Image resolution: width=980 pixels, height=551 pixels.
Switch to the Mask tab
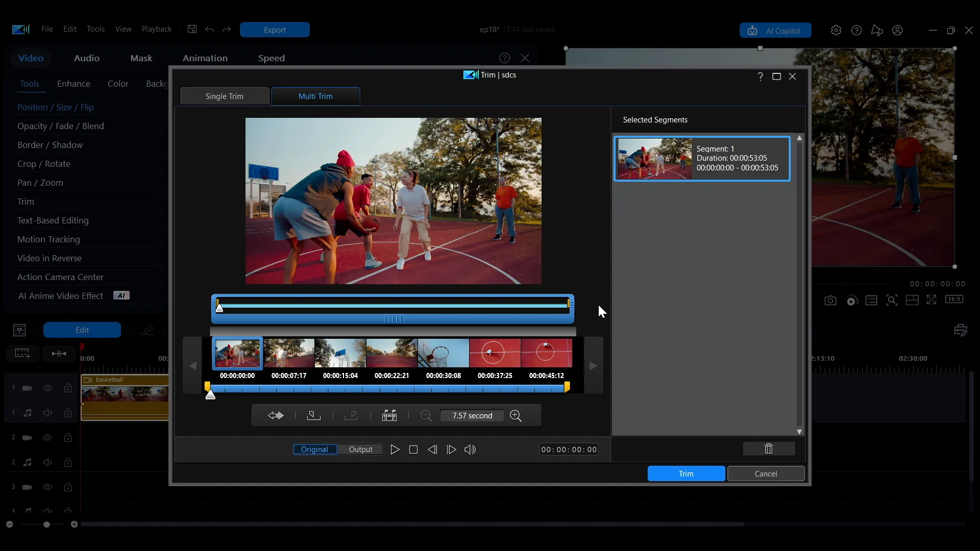[x=141, y=58]
